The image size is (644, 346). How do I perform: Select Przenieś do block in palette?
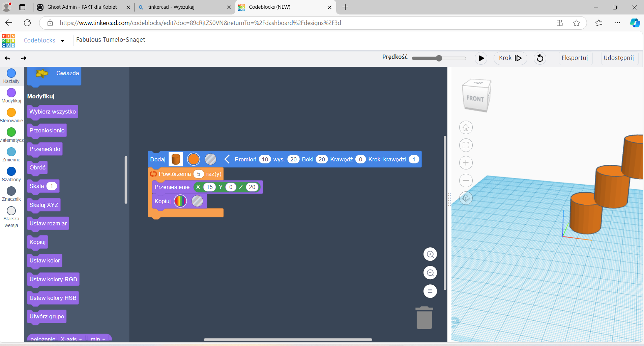tap(45, 149)
